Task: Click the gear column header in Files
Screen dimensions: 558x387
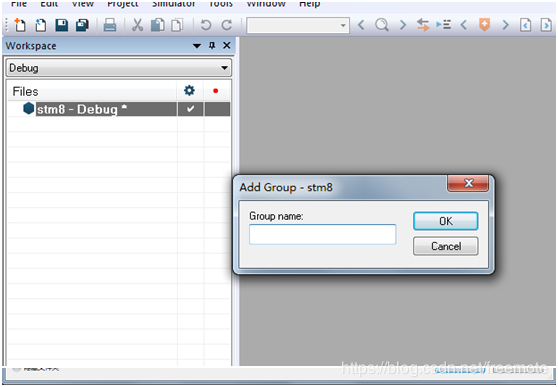Action: point(189,91)
